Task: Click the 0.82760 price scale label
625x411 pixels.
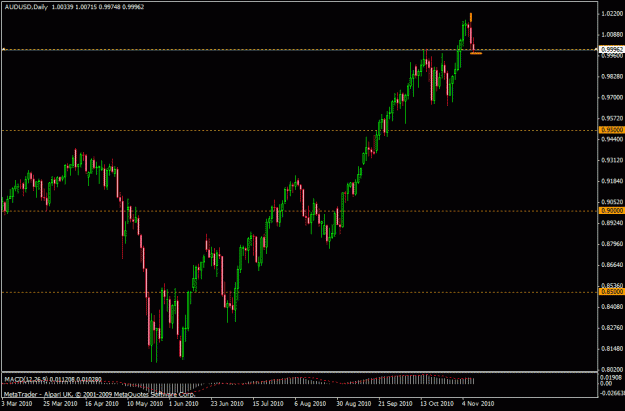Action: pos(612,328)
